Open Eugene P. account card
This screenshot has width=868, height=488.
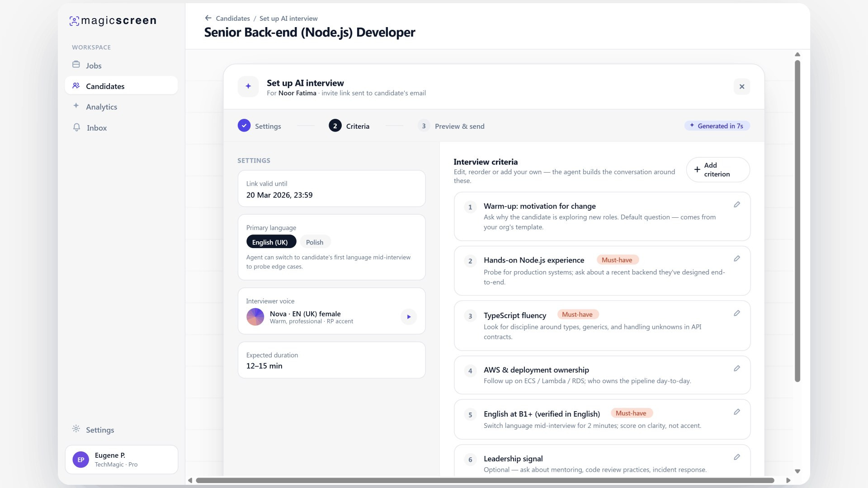point(122,460)
